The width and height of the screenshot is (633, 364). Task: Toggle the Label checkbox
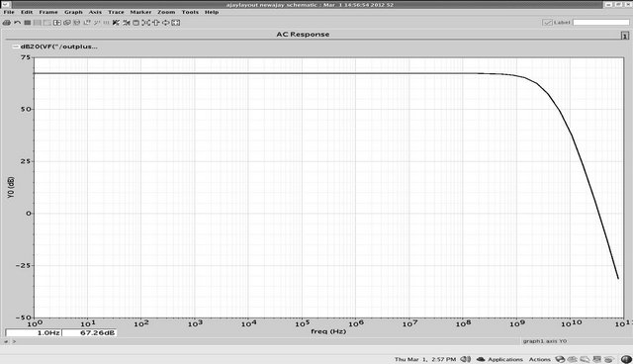(x=547, y=23)
